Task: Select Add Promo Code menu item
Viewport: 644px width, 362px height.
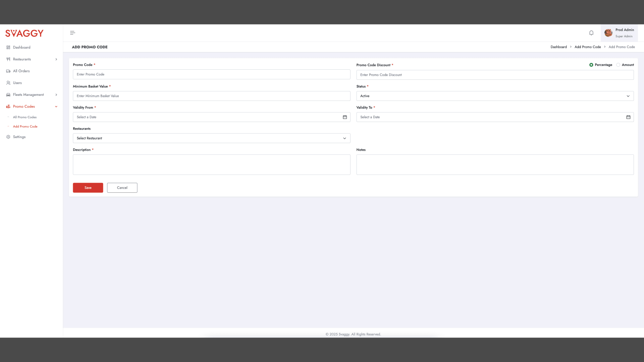Action: pyautogui.click(x=25, y=126)
